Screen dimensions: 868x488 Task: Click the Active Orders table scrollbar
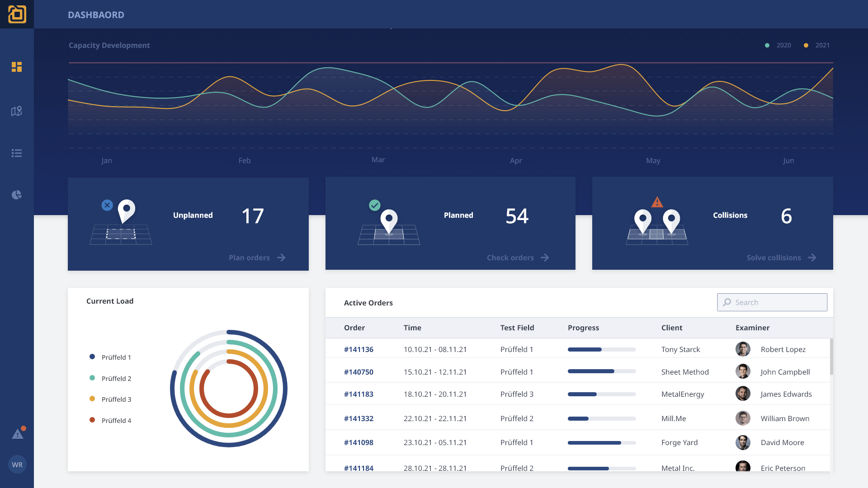point(831,357)
